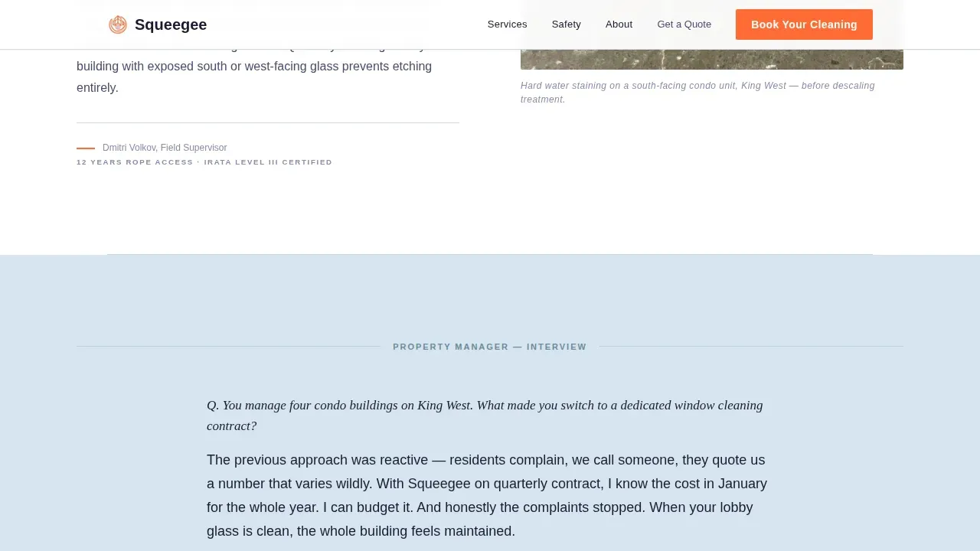Screen dimensions: 980x551
Task: Click the rule right of Interview label
Action: pos(751,347)
